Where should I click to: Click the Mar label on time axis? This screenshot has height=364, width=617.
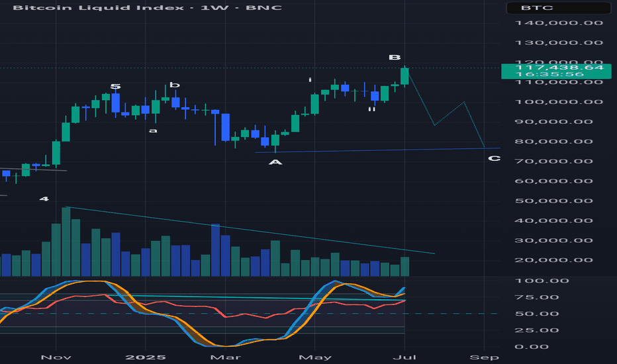point(226,357)
